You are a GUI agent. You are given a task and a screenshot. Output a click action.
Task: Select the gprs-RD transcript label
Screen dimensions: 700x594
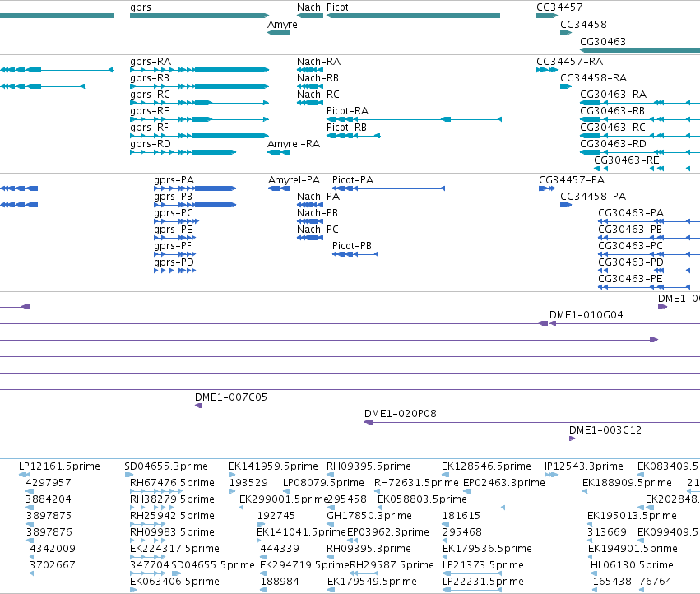point(151,144)
